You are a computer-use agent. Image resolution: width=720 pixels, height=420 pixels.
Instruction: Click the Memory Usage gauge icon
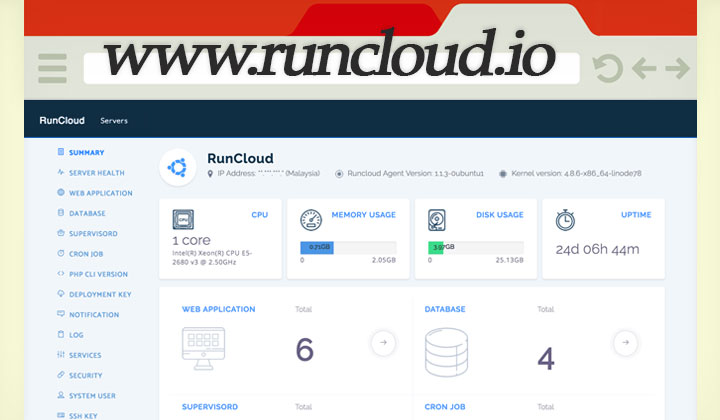tap(311, 219)
